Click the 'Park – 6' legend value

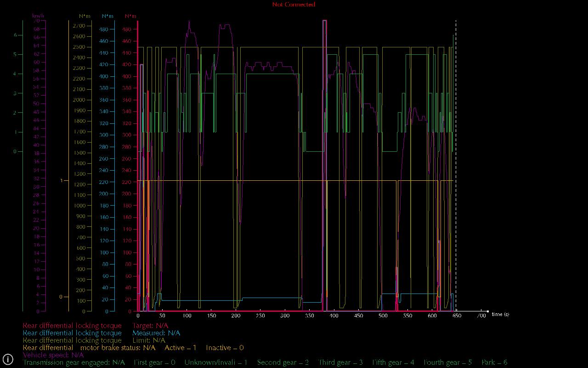pos(494,362)
